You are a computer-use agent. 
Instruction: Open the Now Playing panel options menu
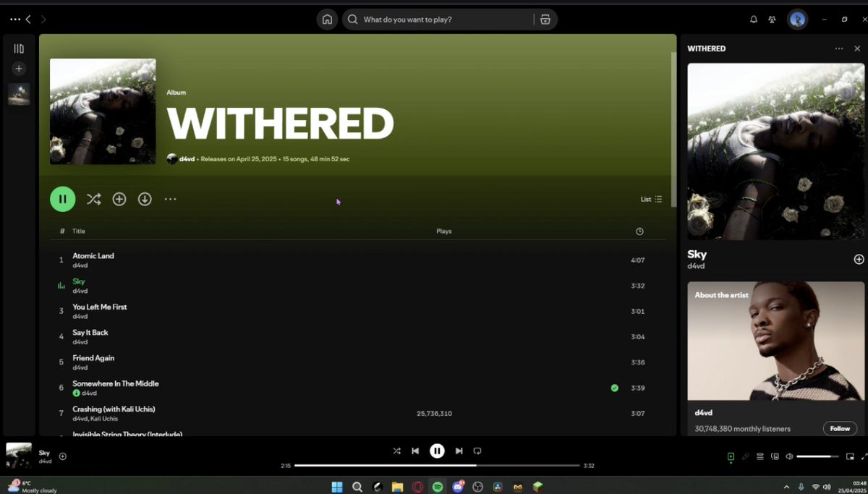pos(838,48)
